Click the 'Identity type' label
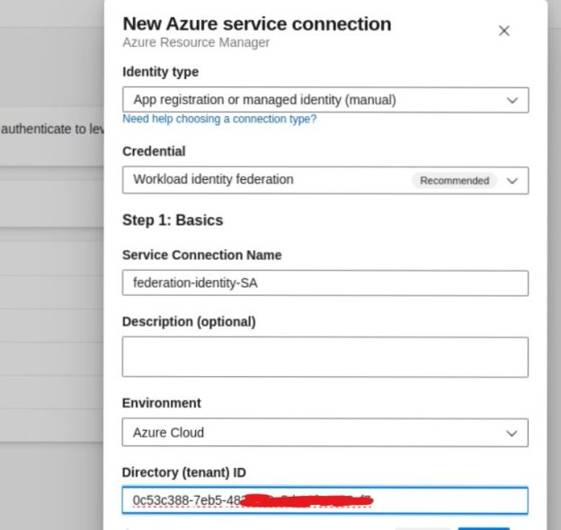 (x=160, y=72)
